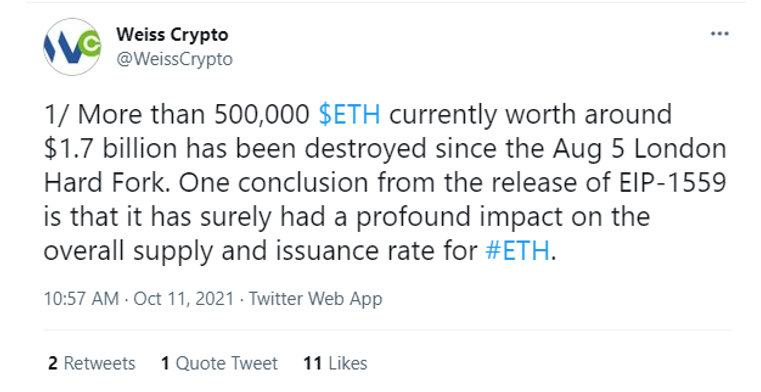Open the three-dot more options menu
This screenshot has height=392, width=761.
pos(719,34)
